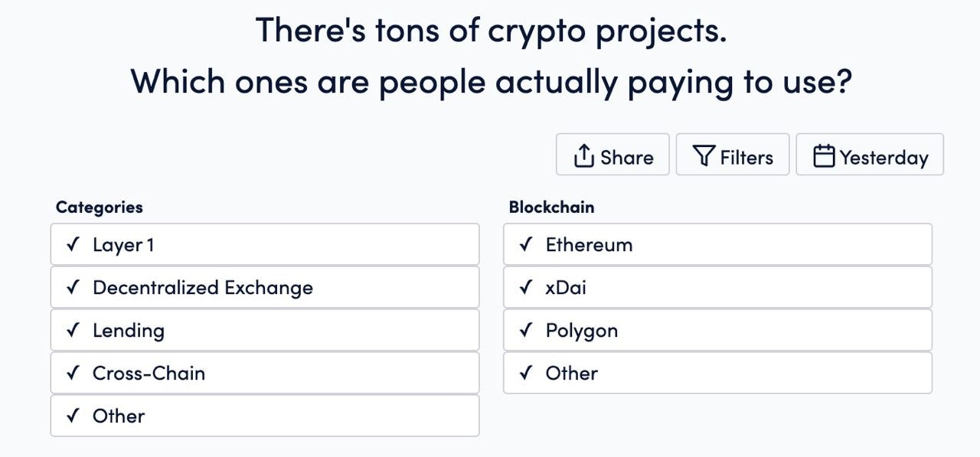The image size is (980, 457).
Task: Click the upload arrow icon on Share button
Action: pyautogui.click(x=585, y=155)
